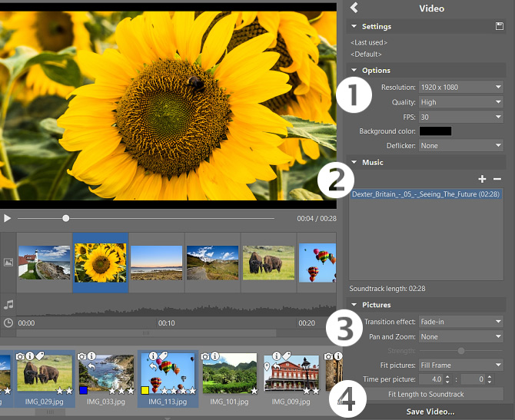Click the info icon on IMG_113.jpg

[154, 356]
